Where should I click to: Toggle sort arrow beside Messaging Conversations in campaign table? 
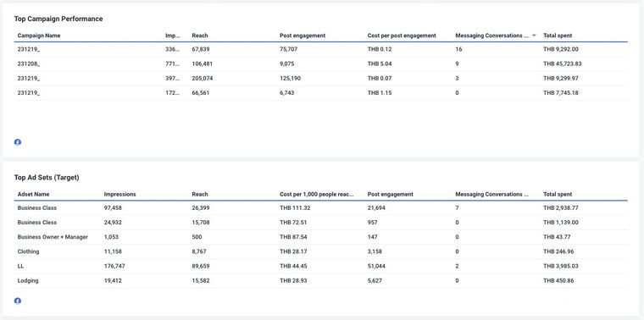[x=534, y=36]
